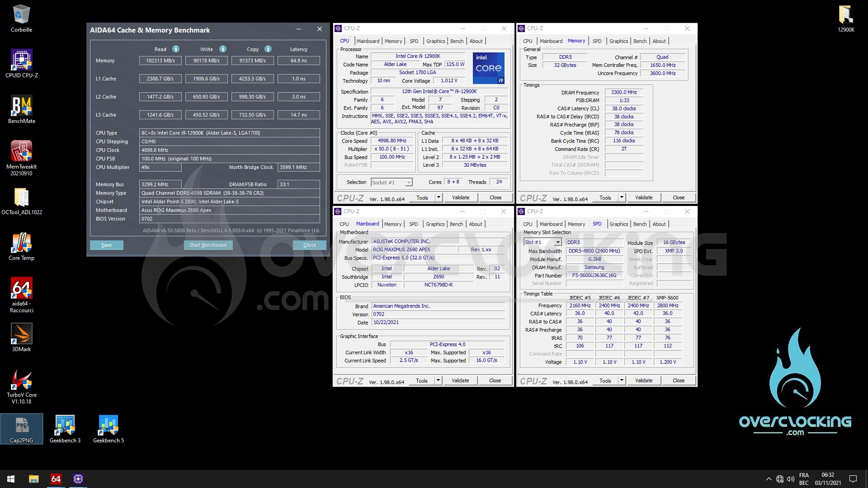
Task: Open the volume tray icon
Action: 791,479
